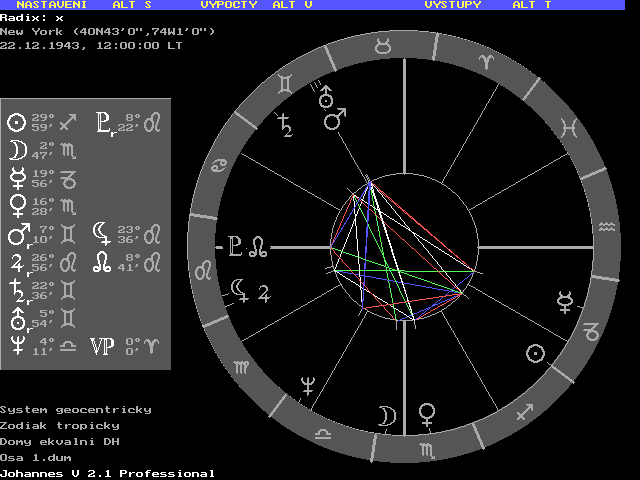Click the Saturn glyph inside the chart wheel
This screenshot has height=480, width=640.
tap(285, 126)
